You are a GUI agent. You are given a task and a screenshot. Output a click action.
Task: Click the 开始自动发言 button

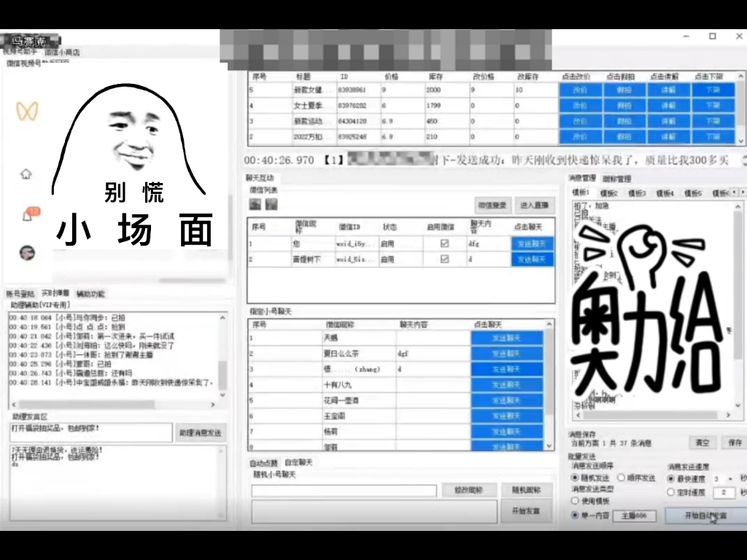click(x=706, y=516)
